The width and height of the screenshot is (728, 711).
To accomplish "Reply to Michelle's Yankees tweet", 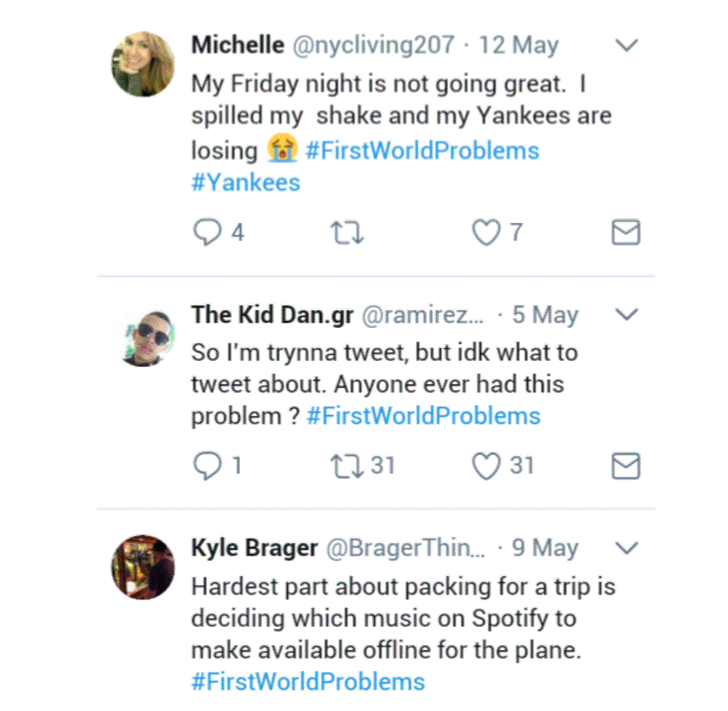I will click(208, 233).
